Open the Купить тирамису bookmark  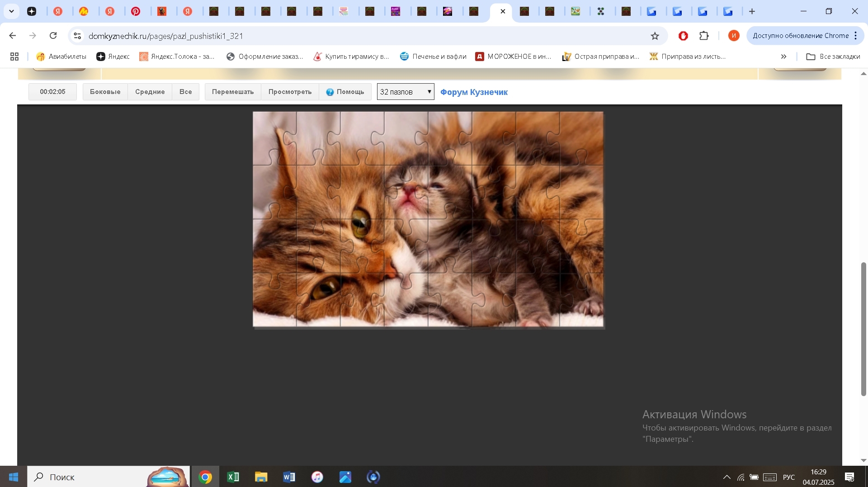(x=351, y=57)
